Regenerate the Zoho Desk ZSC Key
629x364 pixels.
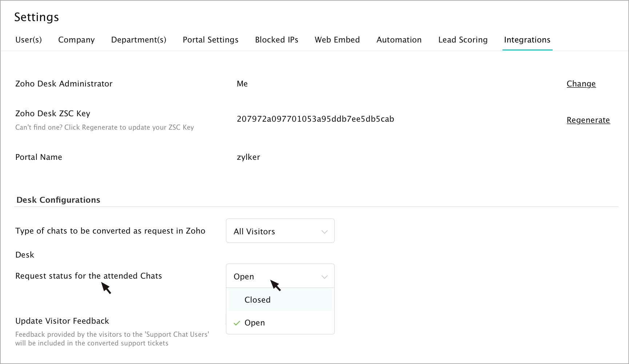(x=588, y=120)
